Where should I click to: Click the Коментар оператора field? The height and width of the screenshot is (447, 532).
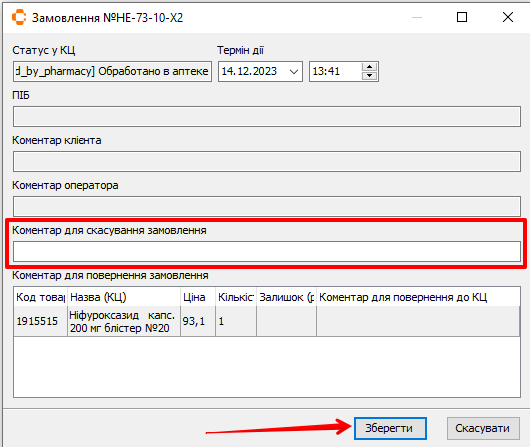[267, 206]
